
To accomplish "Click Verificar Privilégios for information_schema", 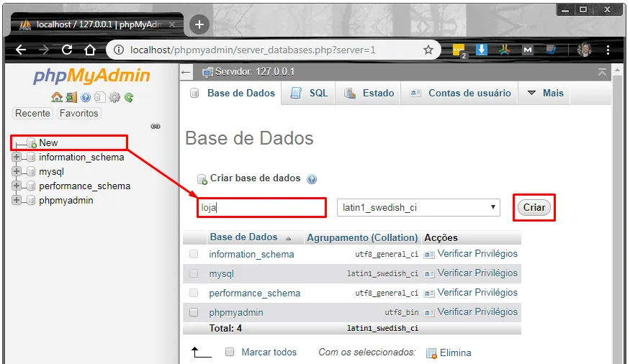I will pyautogui.click(x=477, y=254).
